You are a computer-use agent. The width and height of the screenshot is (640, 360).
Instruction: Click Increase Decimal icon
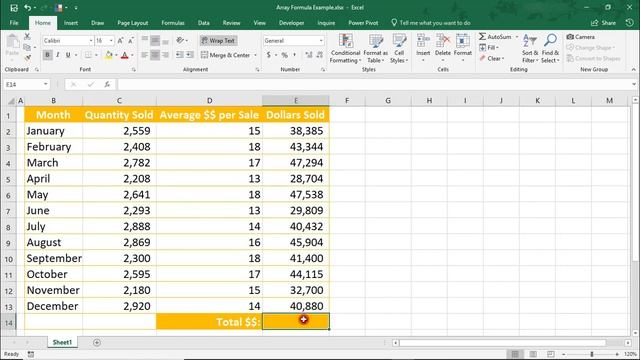[x=309, y=55]
